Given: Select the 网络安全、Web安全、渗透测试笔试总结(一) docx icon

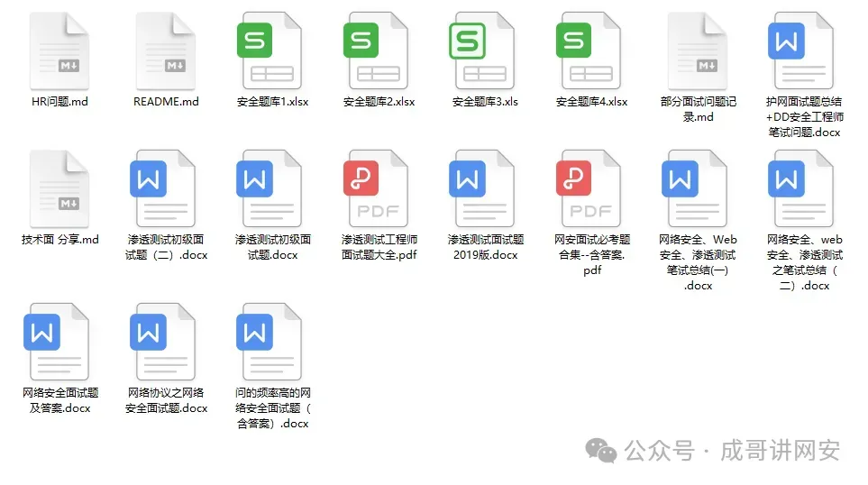Looking at the screenshot, I should coord(694,188).
